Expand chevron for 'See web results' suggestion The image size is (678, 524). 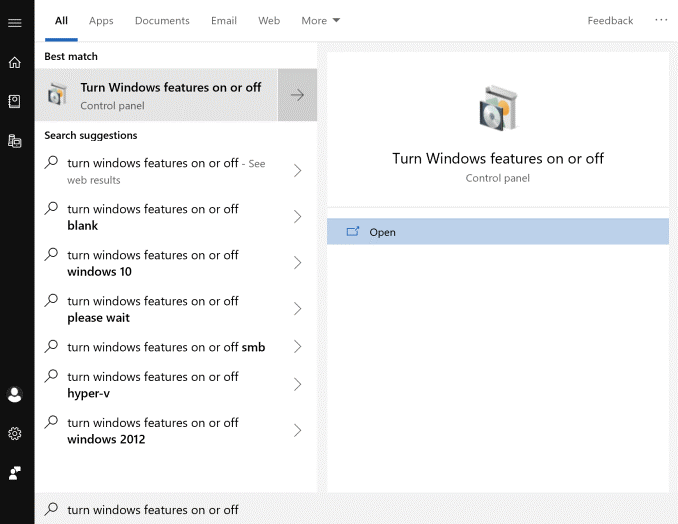click(297, 170)
